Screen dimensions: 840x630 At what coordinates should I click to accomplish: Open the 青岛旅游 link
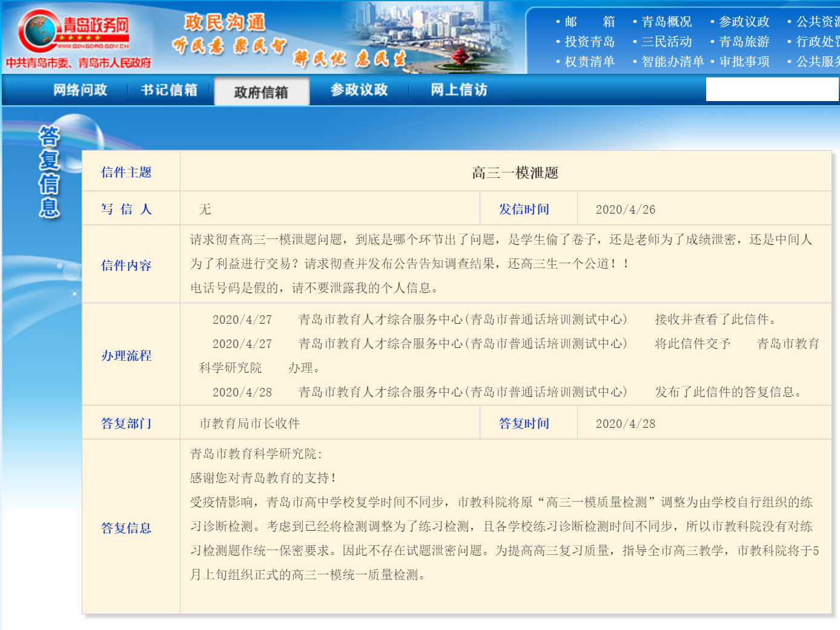(x=744, y=42)
